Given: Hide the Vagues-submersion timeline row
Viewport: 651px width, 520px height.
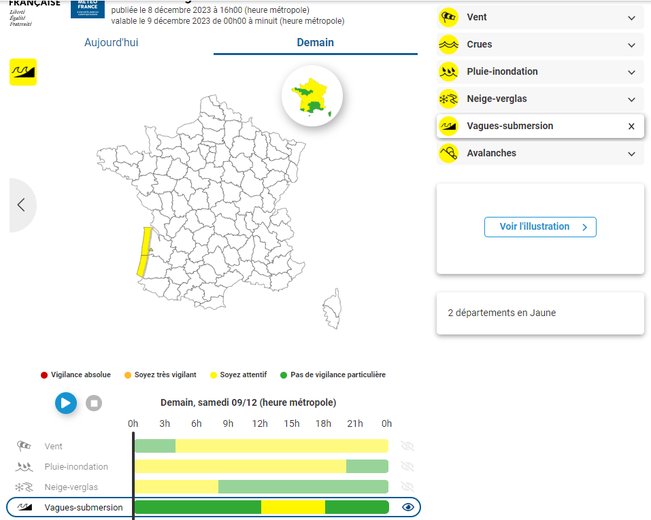Looking at the screenshot, I should click(x=407, y=508).
